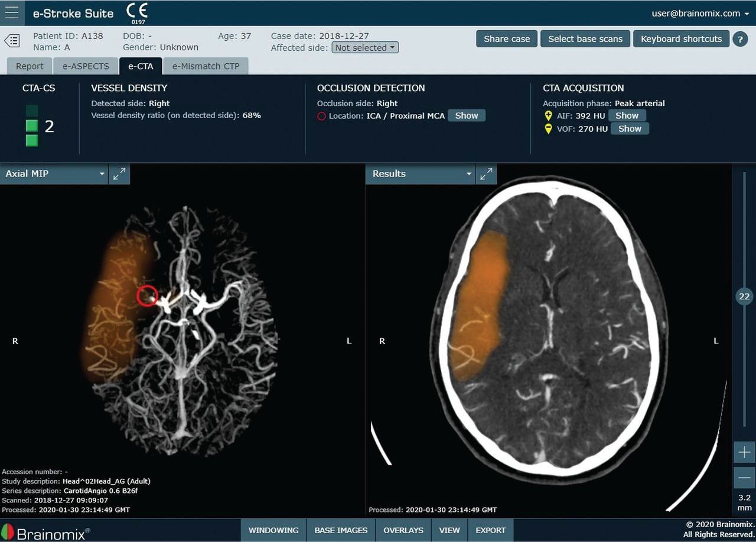This screenshot has width=756, height=542.
Task: Click the Axial MIP angiography image
Action: [180, 331]
